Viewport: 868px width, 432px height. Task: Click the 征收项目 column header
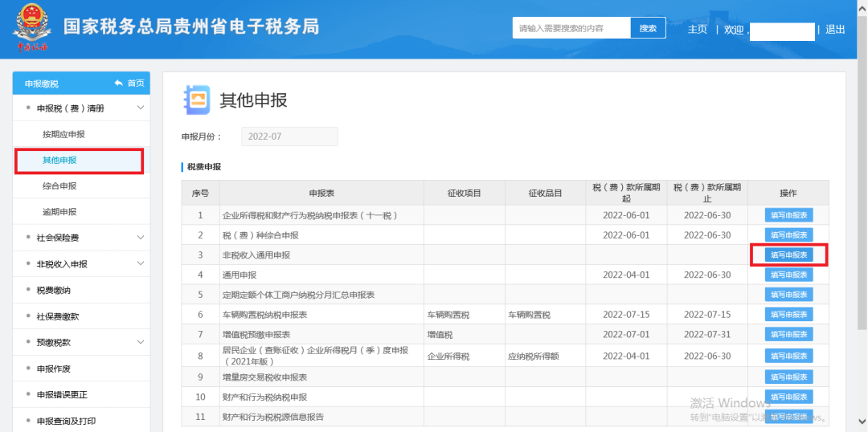pos(465,193)
